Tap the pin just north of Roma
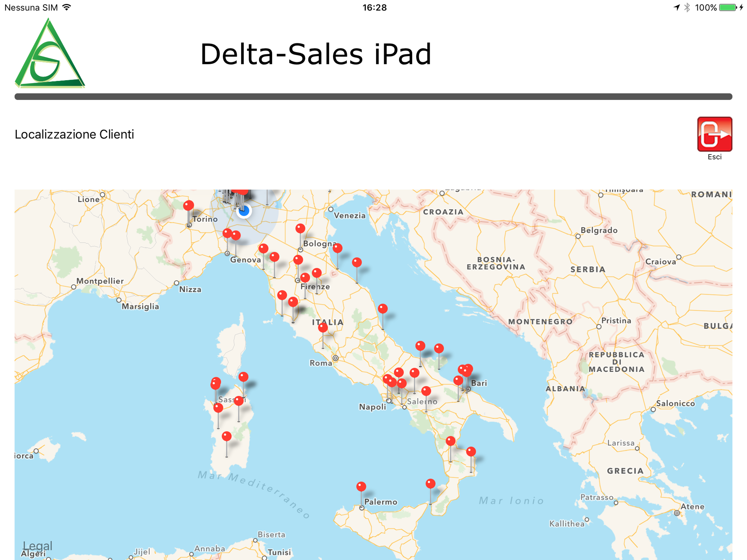 pyautogui.click(x=323, y=327)
